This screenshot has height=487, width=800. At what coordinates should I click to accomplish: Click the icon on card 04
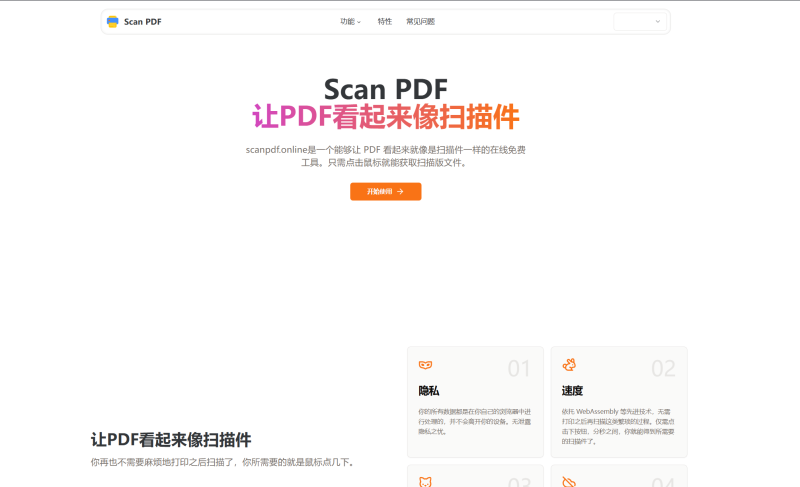click(569, 482)
